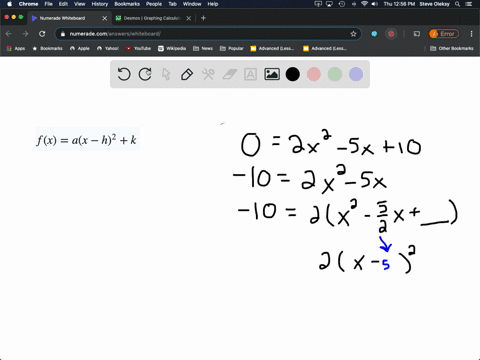
Task: Click the Wi-Fi status icon
Action: point(364,4)
